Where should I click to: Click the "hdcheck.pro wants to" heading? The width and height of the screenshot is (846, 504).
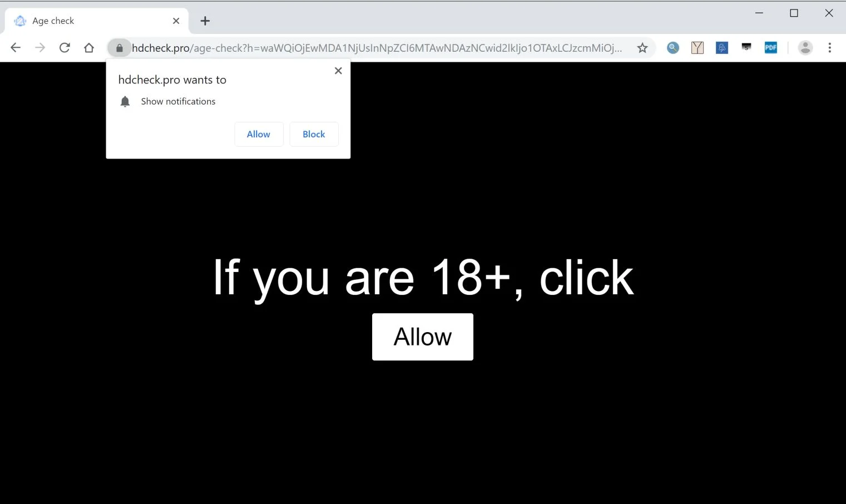(172, 80)
